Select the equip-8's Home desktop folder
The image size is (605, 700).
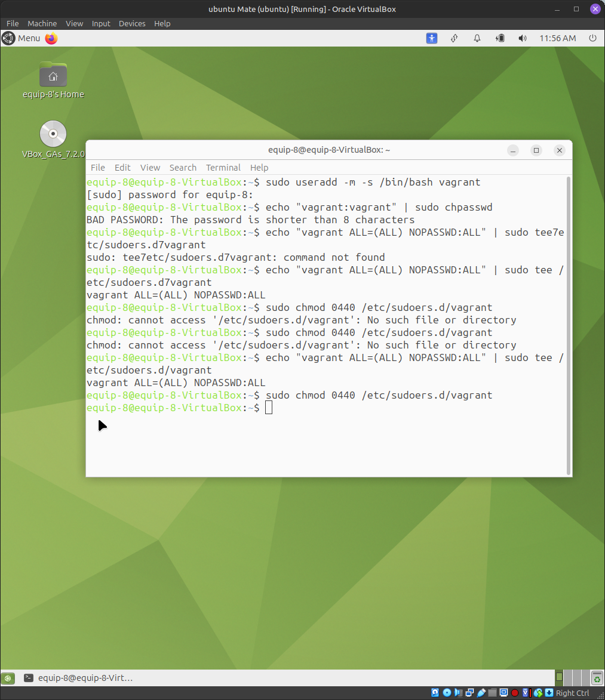tap(53, 81)
